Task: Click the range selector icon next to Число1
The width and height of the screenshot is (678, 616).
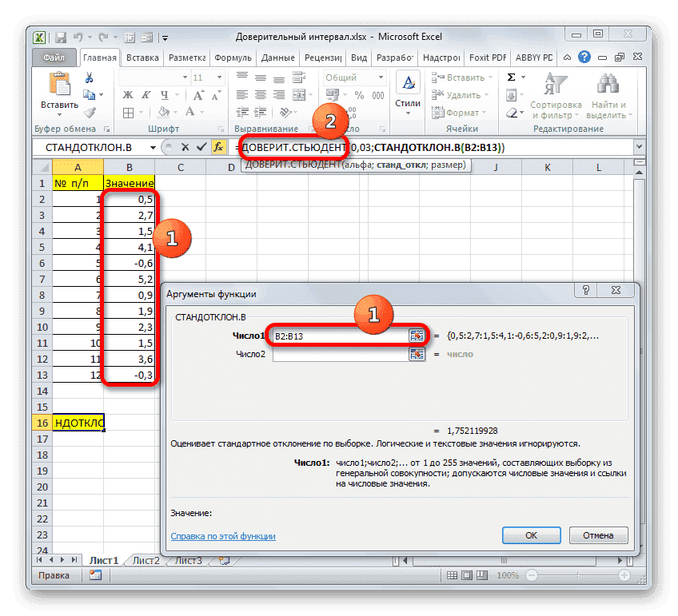Action: [x=415, y=336]
